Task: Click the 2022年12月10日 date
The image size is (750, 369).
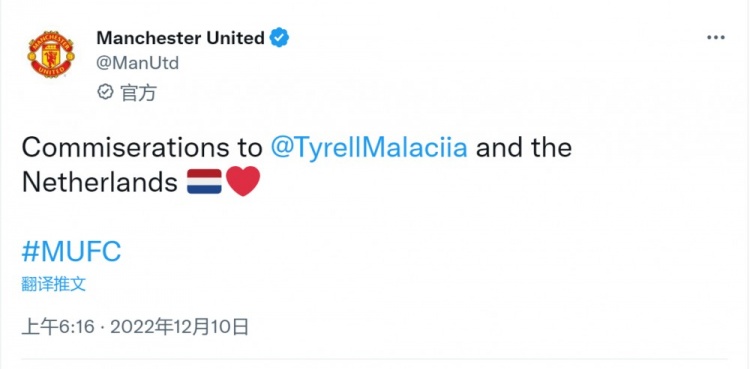Action: (180, 327)
